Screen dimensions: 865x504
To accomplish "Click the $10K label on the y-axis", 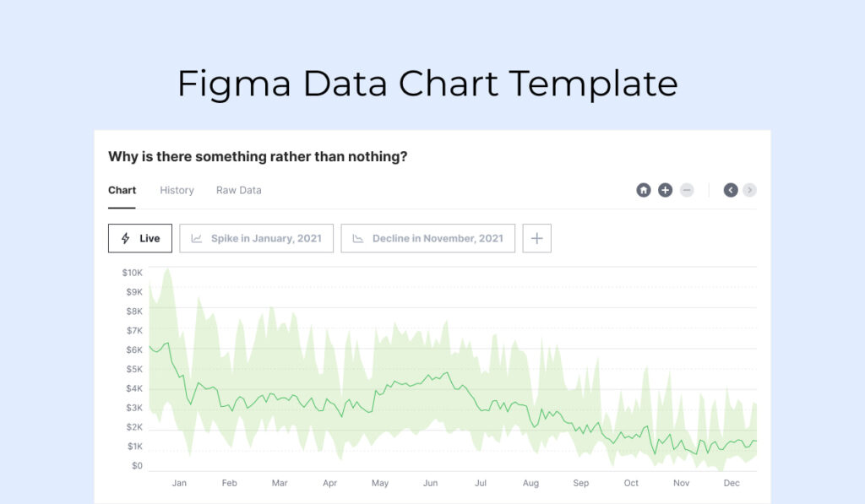I will click(x=133, y=272).
